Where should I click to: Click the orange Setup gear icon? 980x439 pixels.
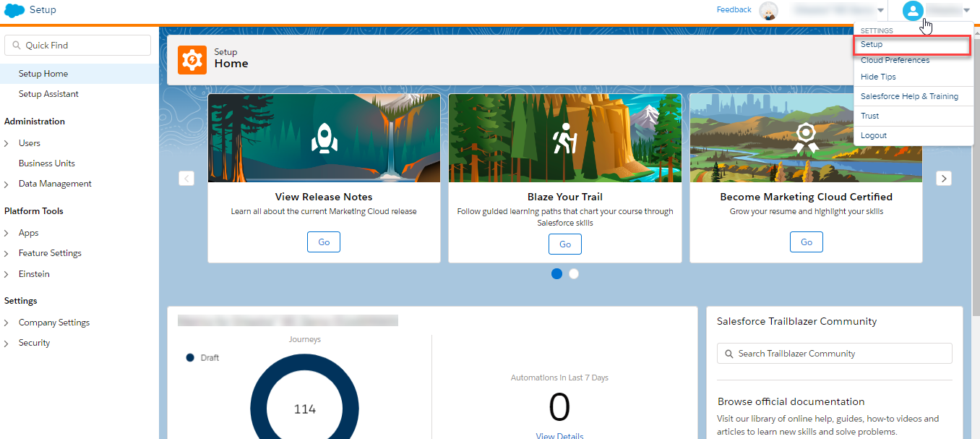pos(192,59)
